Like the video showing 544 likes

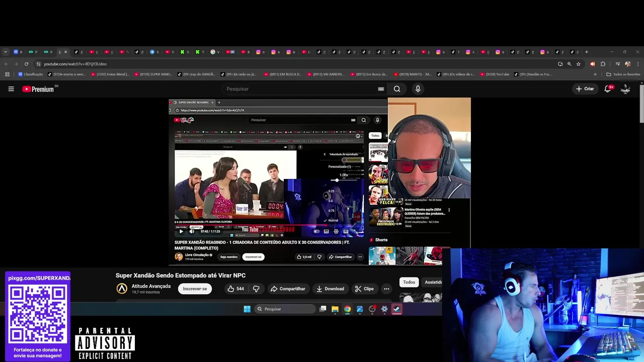tap(235, 289)
